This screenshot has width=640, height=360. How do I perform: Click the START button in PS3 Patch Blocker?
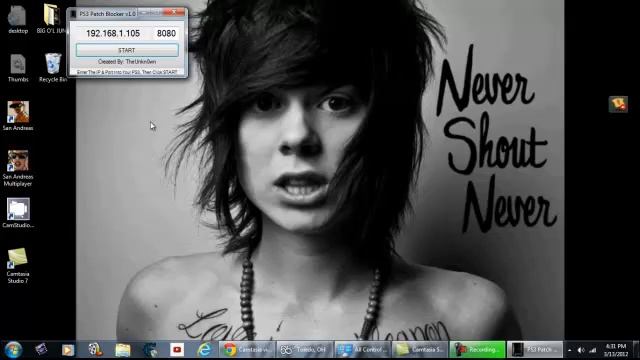click(x=127, y=50)
